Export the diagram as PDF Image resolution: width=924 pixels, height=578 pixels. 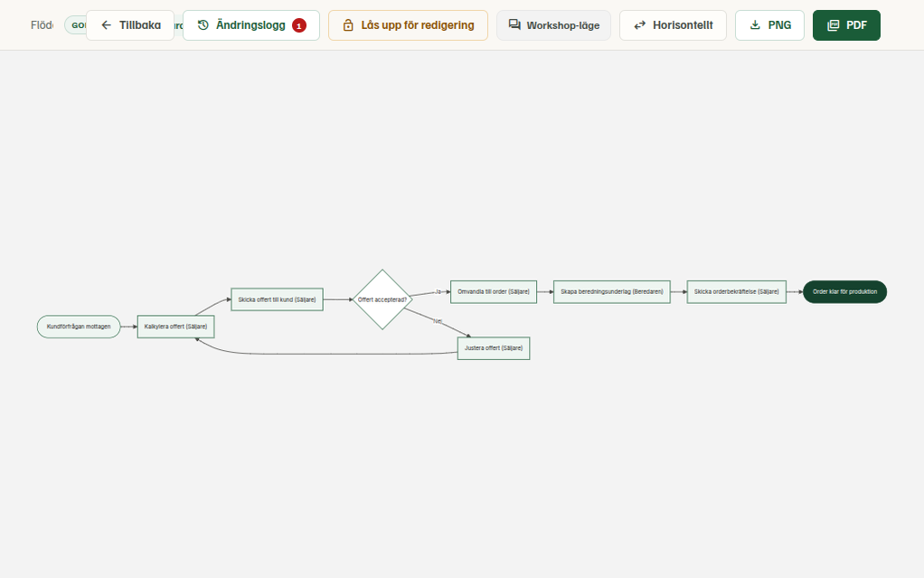[x=846, y=25]
